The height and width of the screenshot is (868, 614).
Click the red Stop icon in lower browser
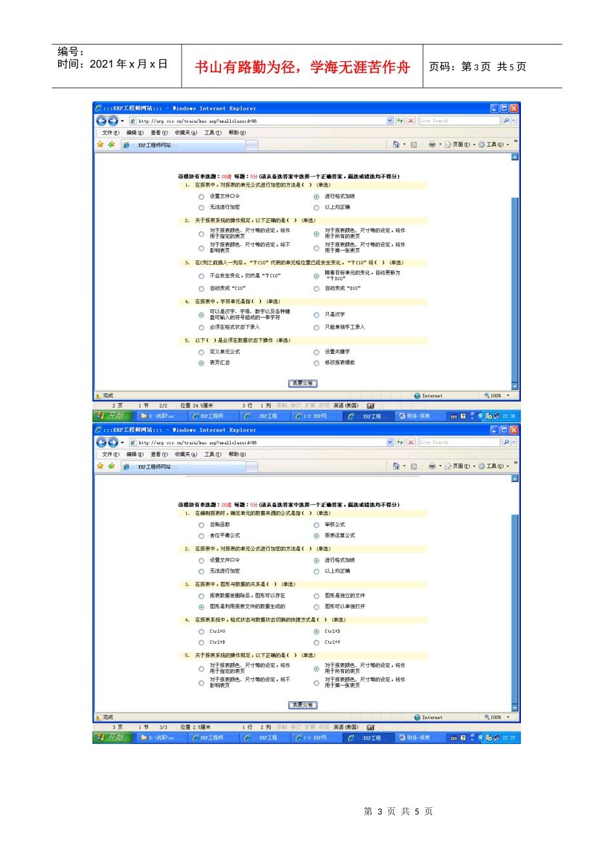click(x=410, y=442)
